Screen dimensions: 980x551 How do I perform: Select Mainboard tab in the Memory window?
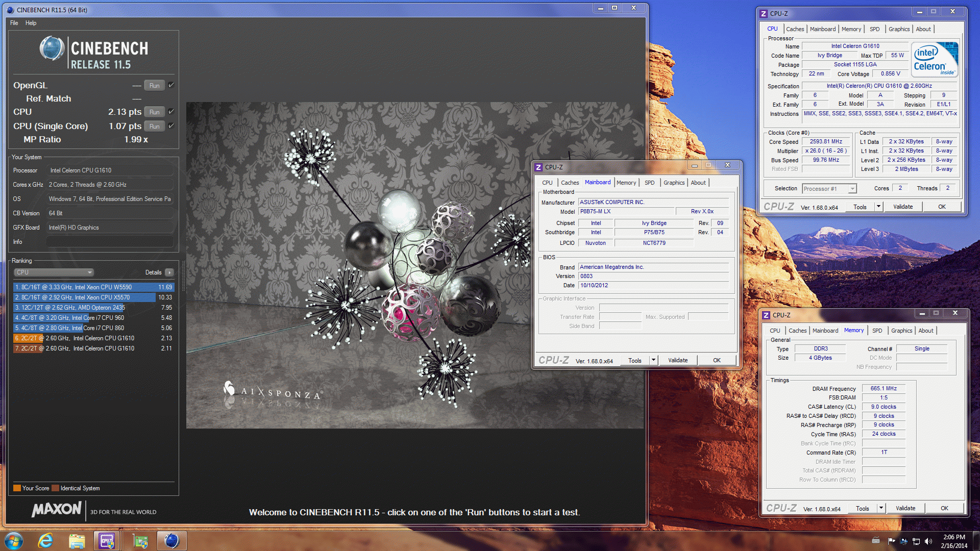point(825,331)
